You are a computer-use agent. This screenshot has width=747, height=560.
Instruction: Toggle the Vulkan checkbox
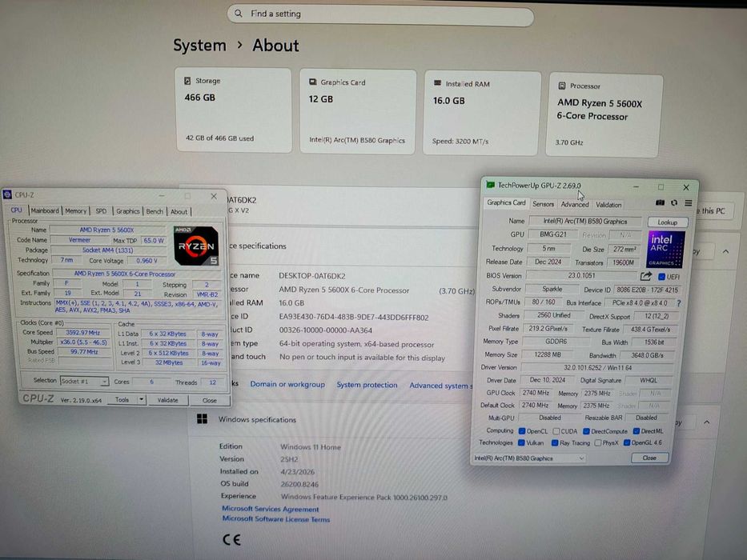point(521,442)
